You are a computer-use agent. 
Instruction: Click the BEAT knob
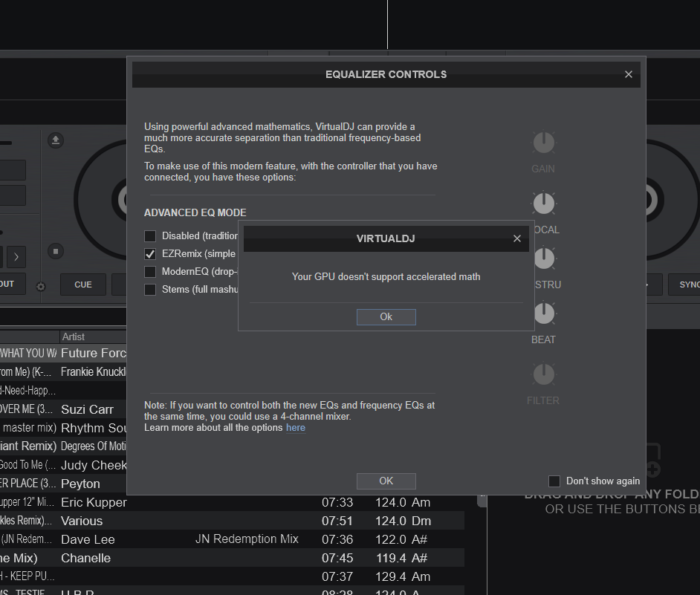[544, 313]
